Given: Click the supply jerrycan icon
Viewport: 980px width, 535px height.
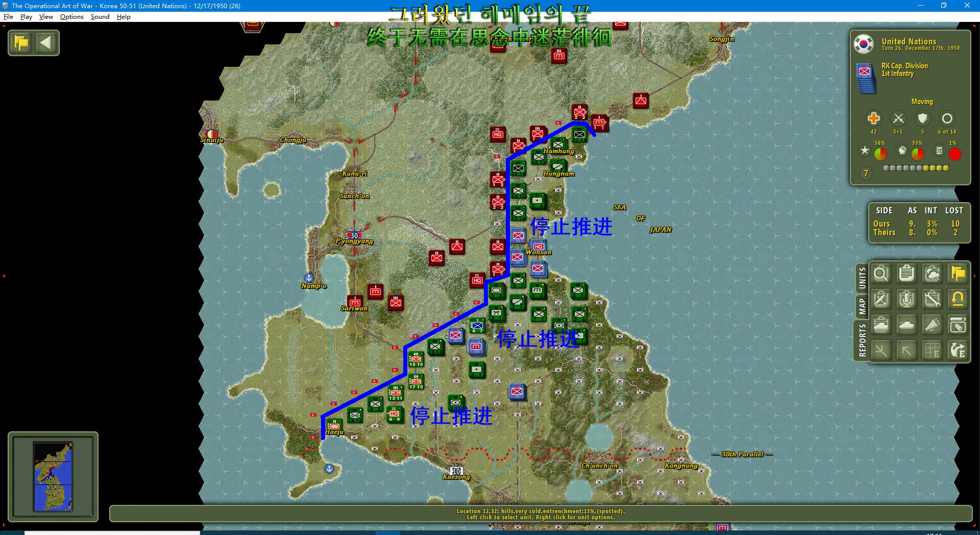Looking at the screenshot, I should (939, 151).
